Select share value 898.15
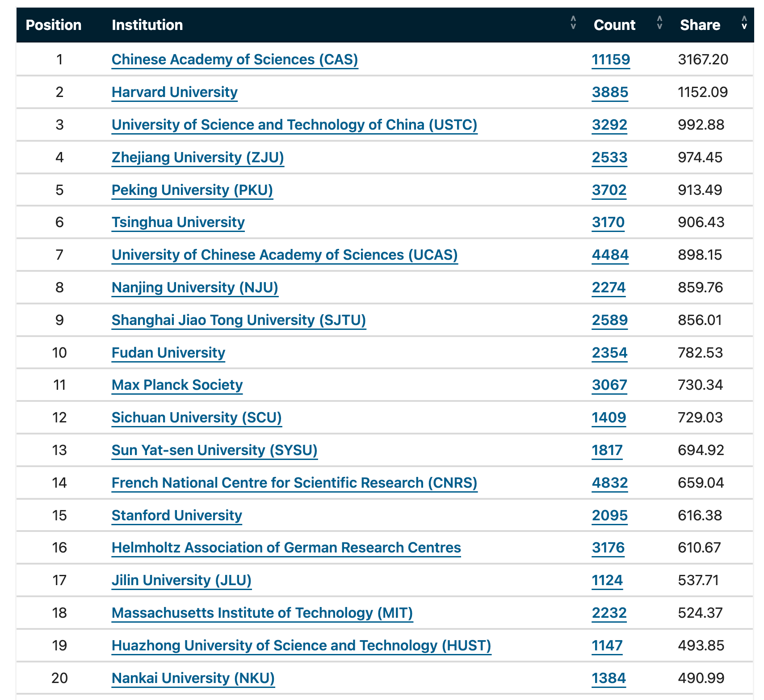Viewport: 764px width, 700px height. coord(700,255)
